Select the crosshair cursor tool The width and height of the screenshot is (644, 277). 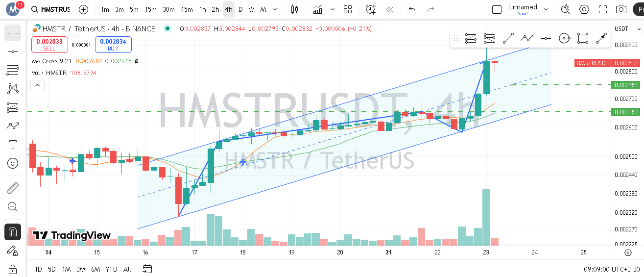coord(13,33)
